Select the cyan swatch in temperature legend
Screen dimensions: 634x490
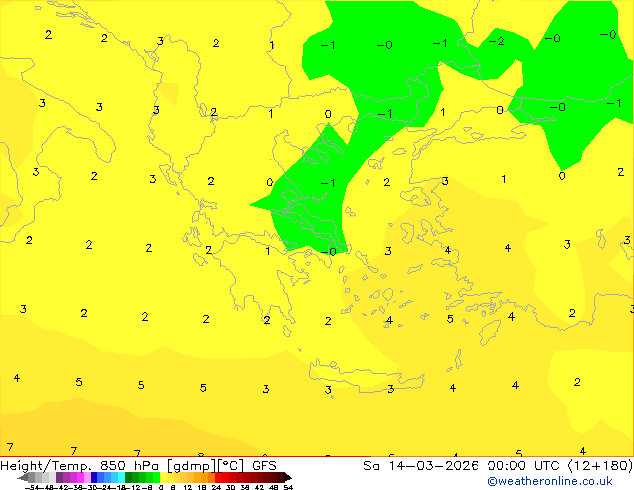[121, 477]
